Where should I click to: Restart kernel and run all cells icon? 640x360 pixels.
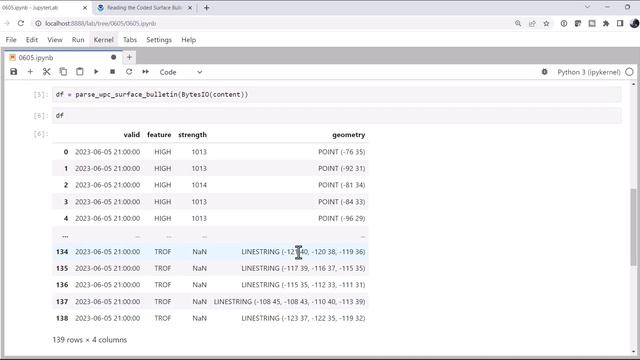tap(146, 72)
